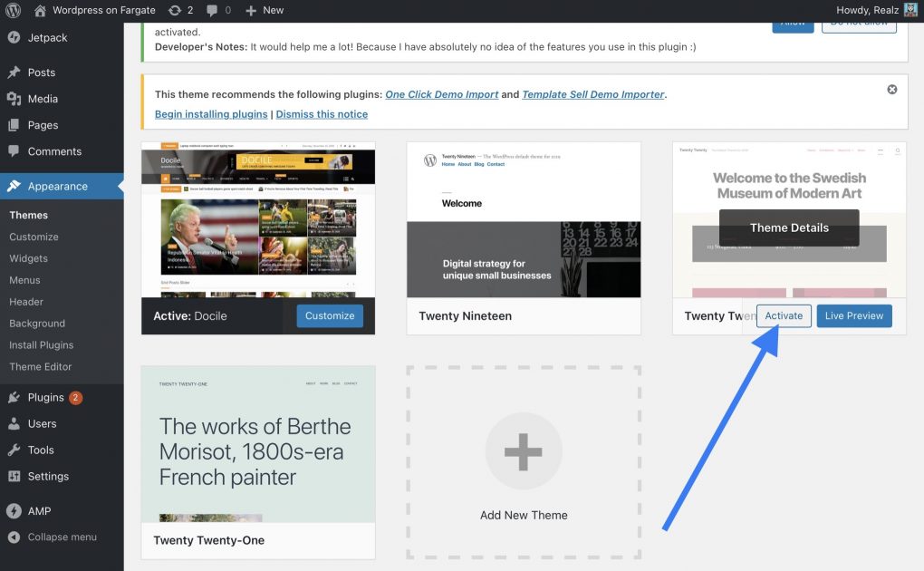Viewport: 924px width, 571px height.
Task: Click the WordPress logo in admin bar
Action: 13,10
